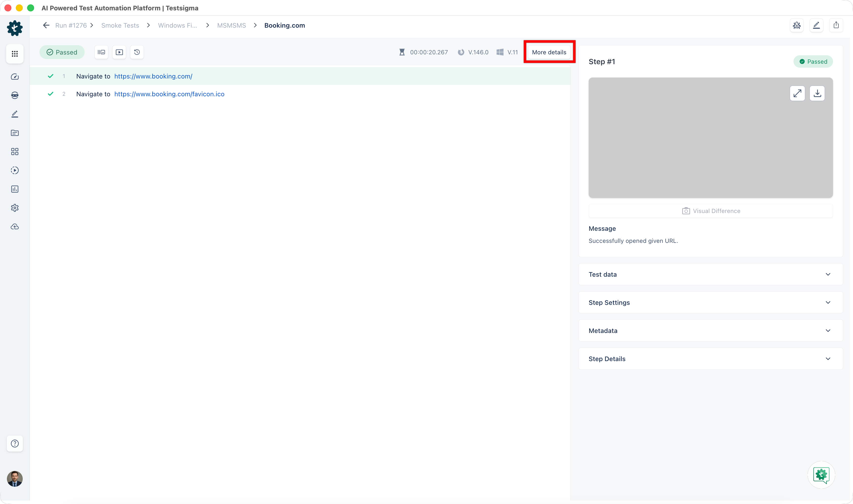Expand the Step Settings section
Screen dimensions: 853x504
click(710, 303)
